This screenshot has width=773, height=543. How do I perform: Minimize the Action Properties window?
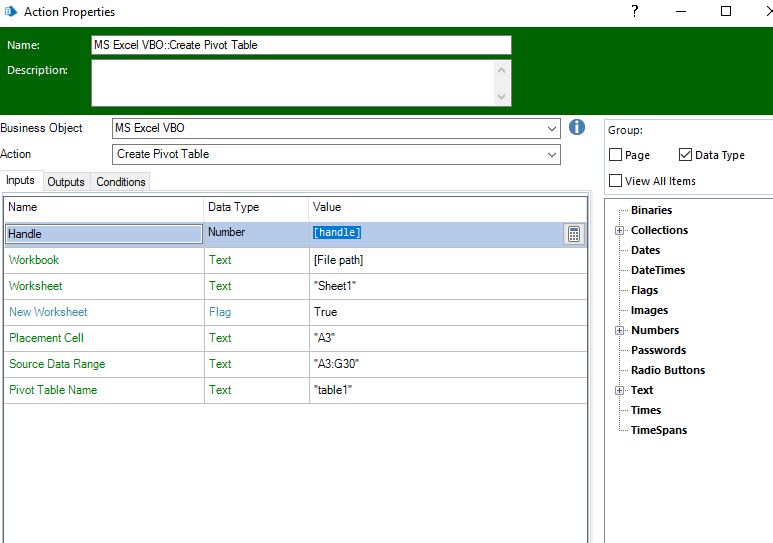click(x=681, y=11)
